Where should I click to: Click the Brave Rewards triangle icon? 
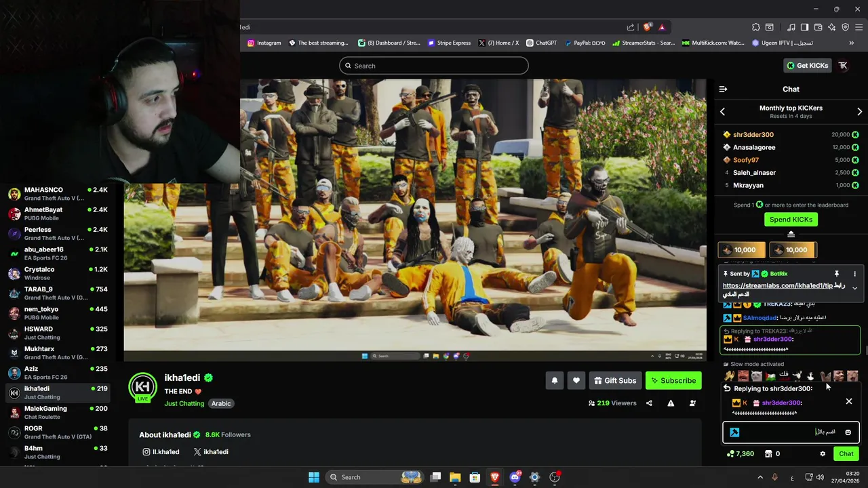coord(662,27)
